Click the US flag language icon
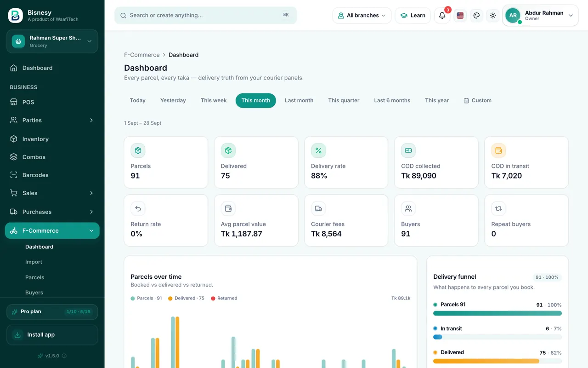 click(460, 15)
